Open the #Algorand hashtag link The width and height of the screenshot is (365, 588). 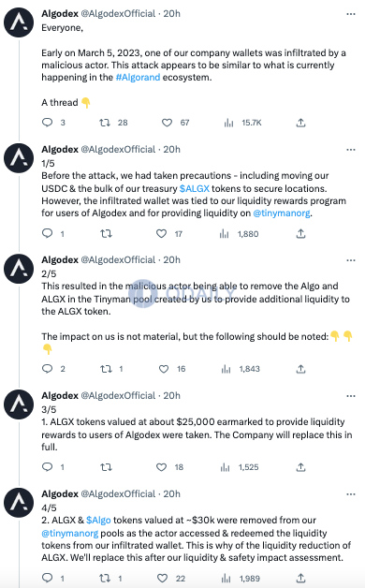(x=138, y=78)
